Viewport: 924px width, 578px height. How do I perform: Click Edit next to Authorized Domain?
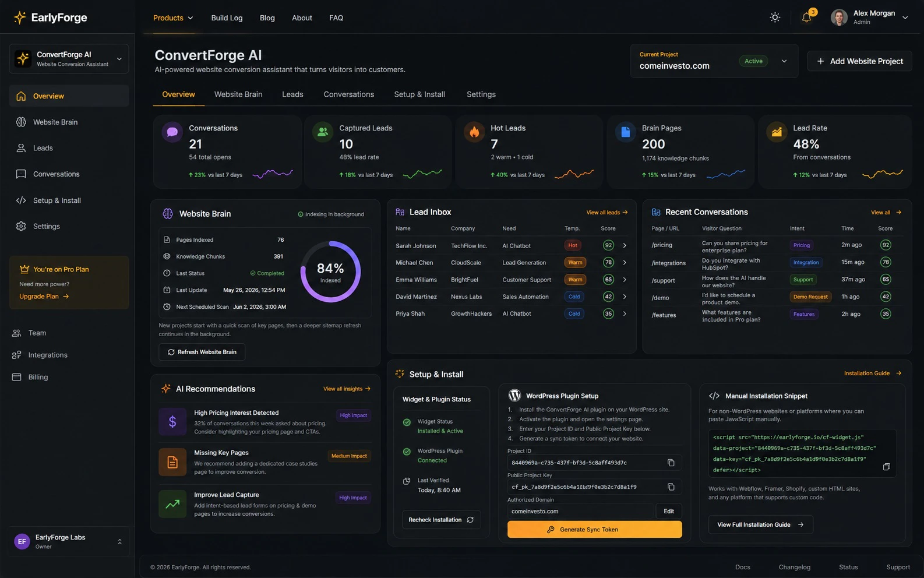point(669,512)
